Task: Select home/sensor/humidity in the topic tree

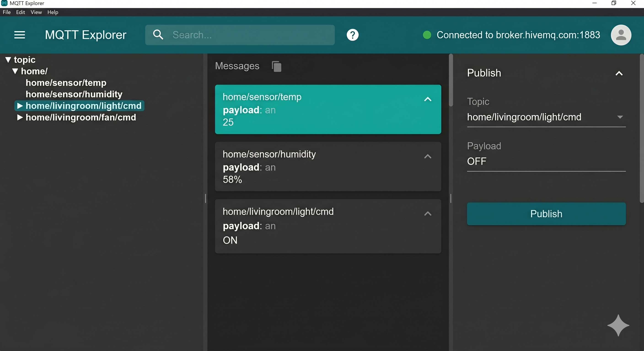Action: [x=74, y=94]
